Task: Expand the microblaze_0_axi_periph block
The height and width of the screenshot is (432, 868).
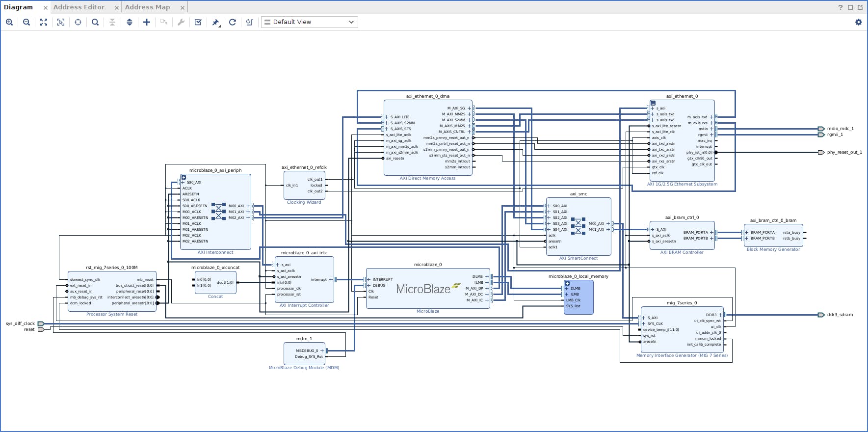Action: click(x=184, y=177)
